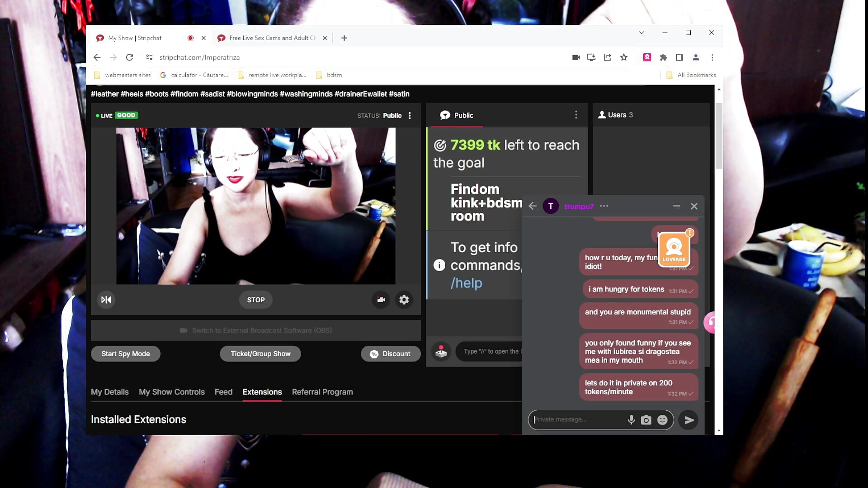Send the private message
Viewport: 868px width, 488px height.
coord(689,420)
